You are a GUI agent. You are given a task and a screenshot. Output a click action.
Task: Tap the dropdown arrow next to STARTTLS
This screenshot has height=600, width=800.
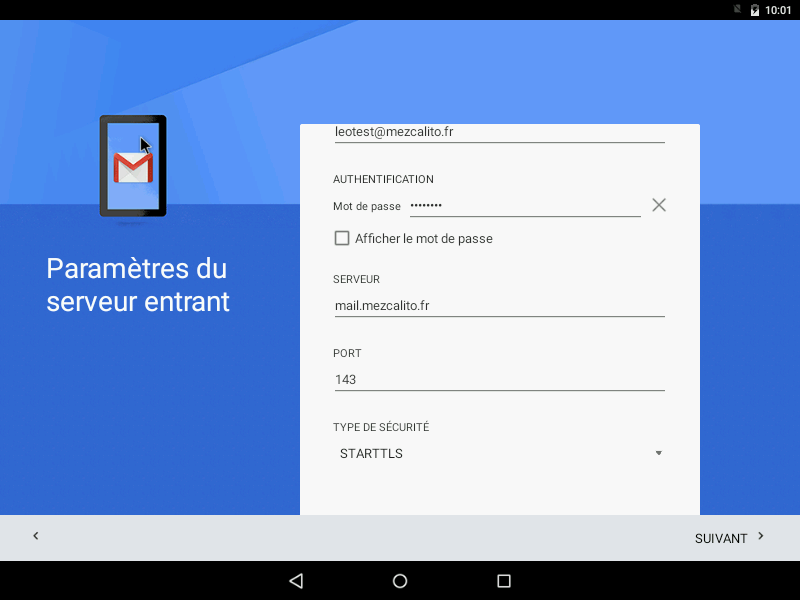coord(658,453)
